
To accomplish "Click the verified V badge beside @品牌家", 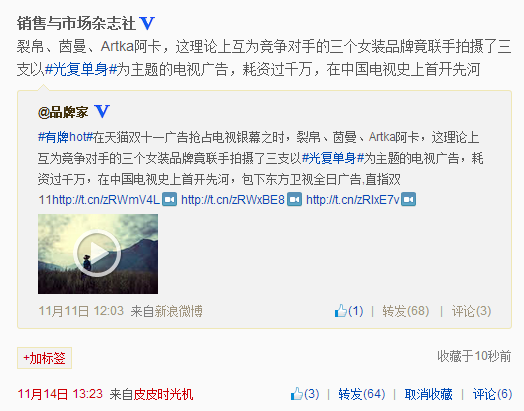I will (x=102, y=111).
